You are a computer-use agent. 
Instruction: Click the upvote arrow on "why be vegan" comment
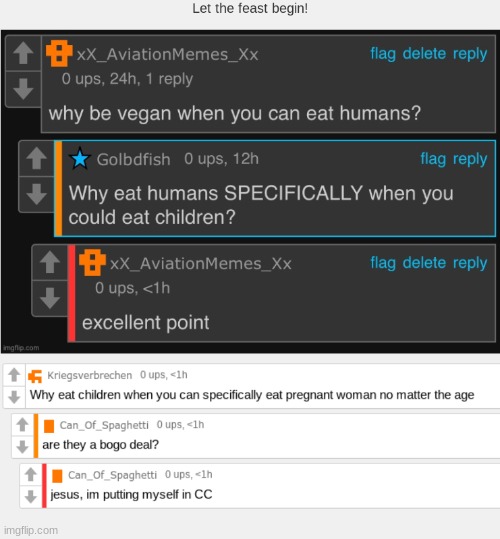pyautogui.click(x=23, y=53)
